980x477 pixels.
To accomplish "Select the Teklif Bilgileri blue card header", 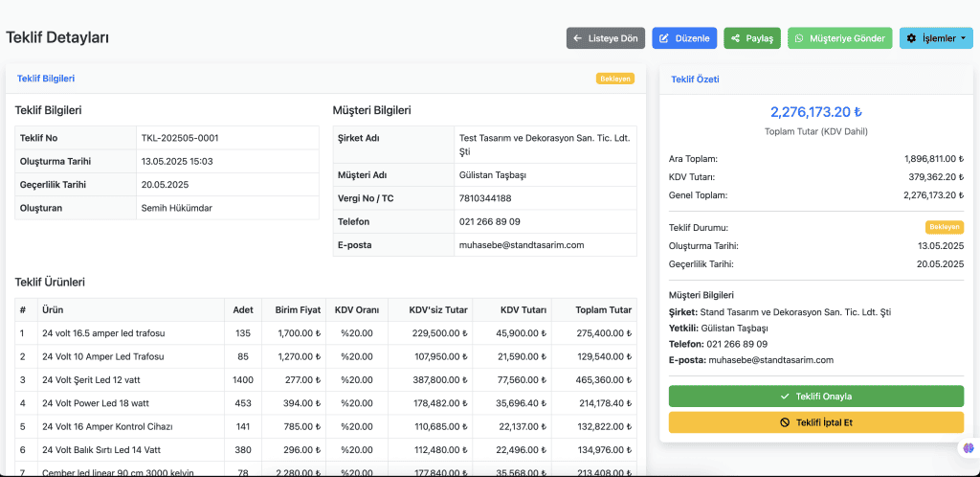I will (46, 79).
